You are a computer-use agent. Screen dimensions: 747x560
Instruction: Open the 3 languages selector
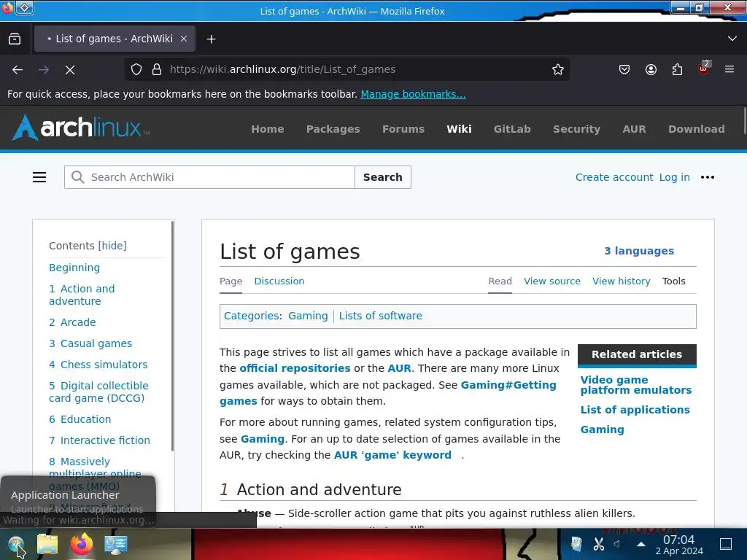[639, 251]
